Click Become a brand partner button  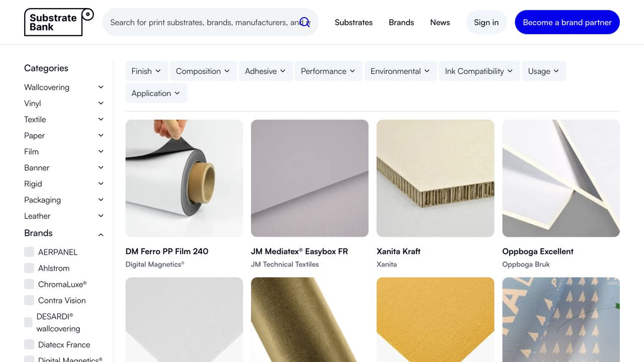point(567,22)
